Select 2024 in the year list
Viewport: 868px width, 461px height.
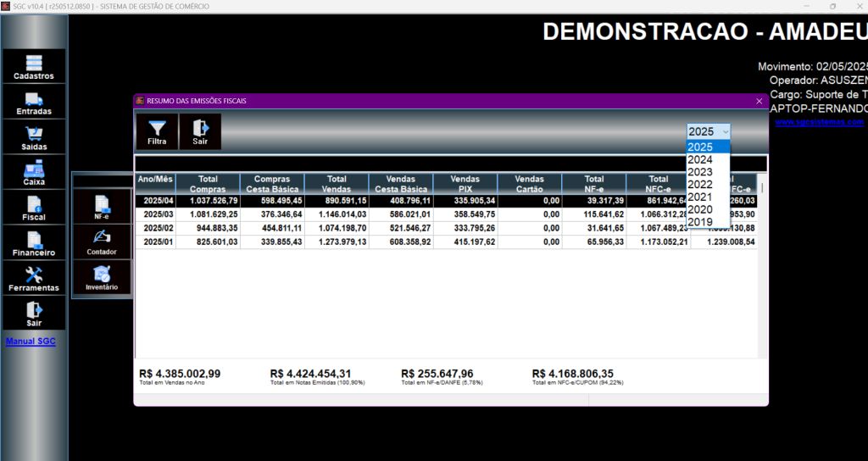click(x=708, y=159)
